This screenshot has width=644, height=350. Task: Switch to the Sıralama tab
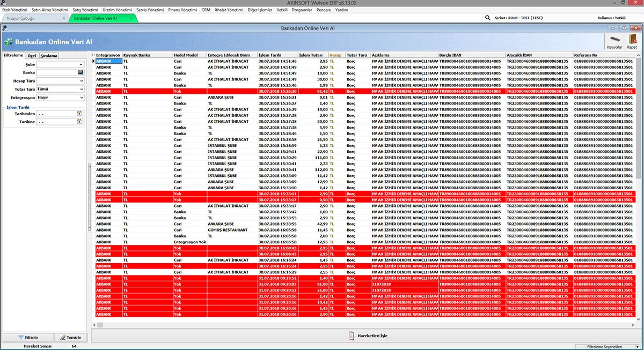[49, 55]
